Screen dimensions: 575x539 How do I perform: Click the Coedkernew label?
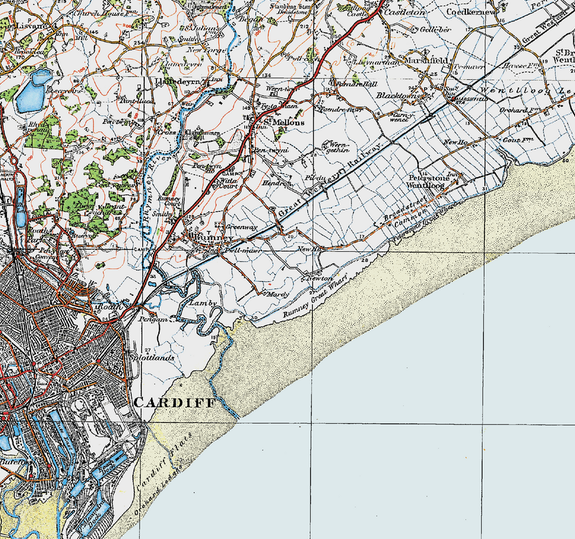coord(472,12)
